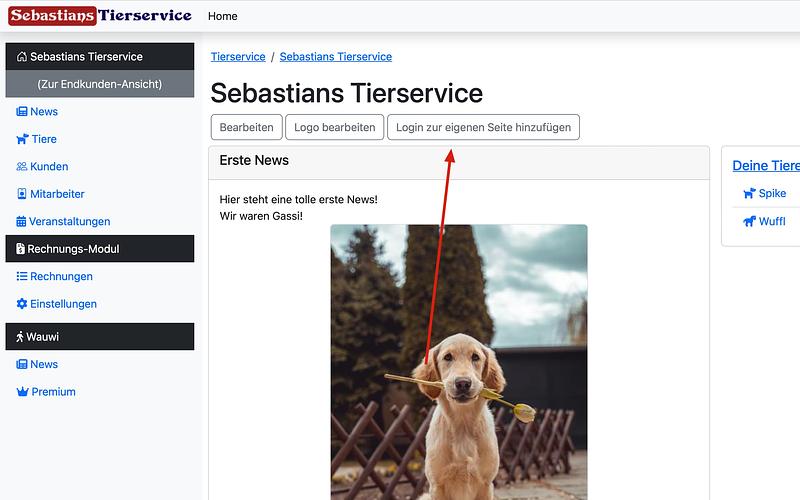Click the Sebastians Tierservice logo
This screenshot has height=500, width=800.
point(100,16)
